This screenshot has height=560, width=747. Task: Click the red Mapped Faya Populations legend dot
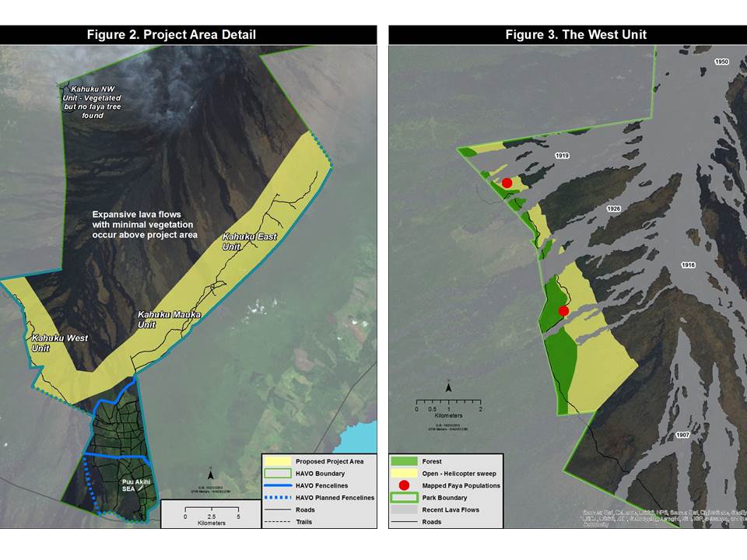coord(404,485)
